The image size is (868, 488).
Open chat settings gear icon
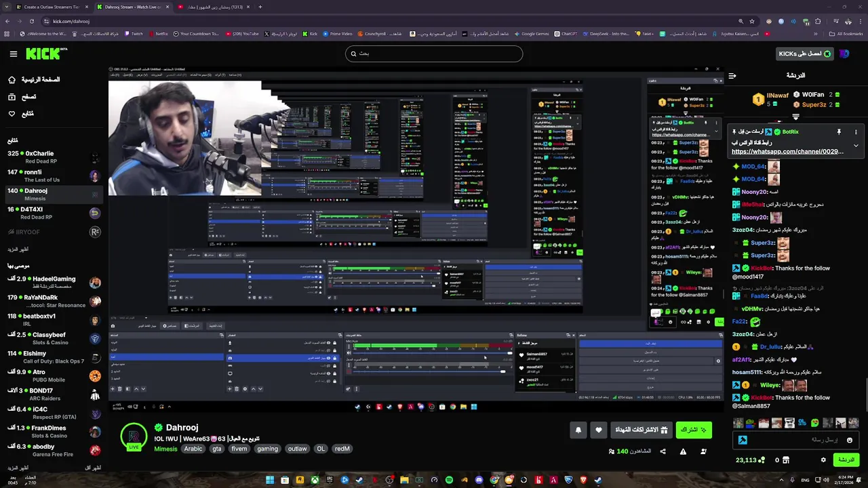pyautogui.click(x=823, y=460)
